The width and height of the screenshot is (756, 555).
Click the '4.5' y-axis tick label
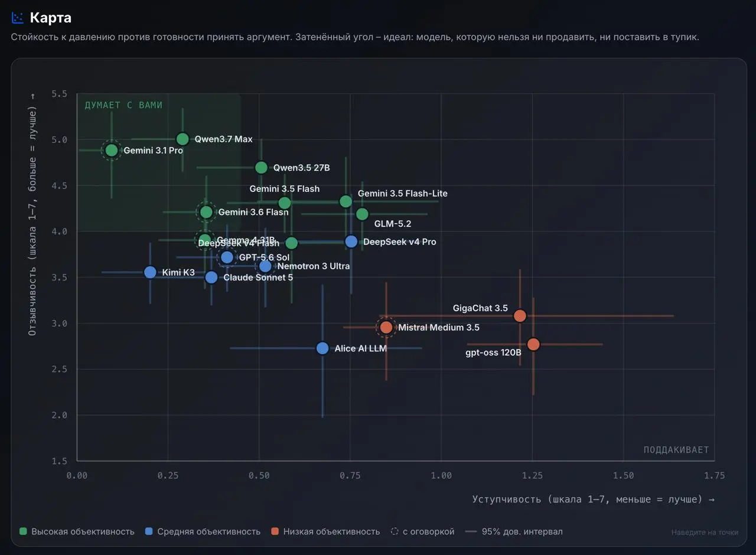pos(59,185)
